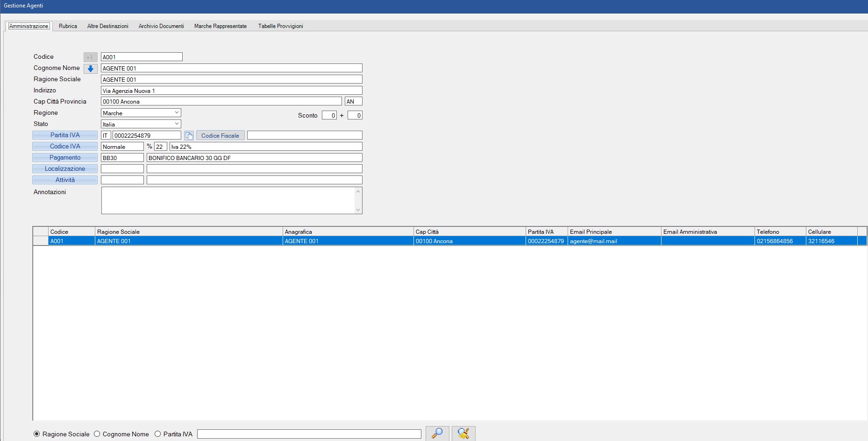Viewport: 868px width, 441px height.
Task: Click into the search text field at bottom
Action: click(x=309, y=434)
